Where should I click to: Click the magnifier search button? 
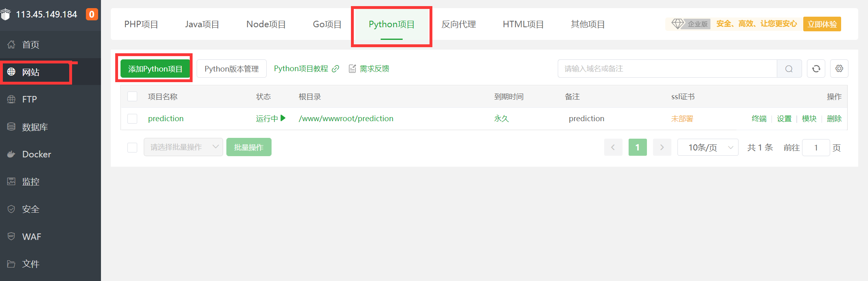click(x=789, y=69)
